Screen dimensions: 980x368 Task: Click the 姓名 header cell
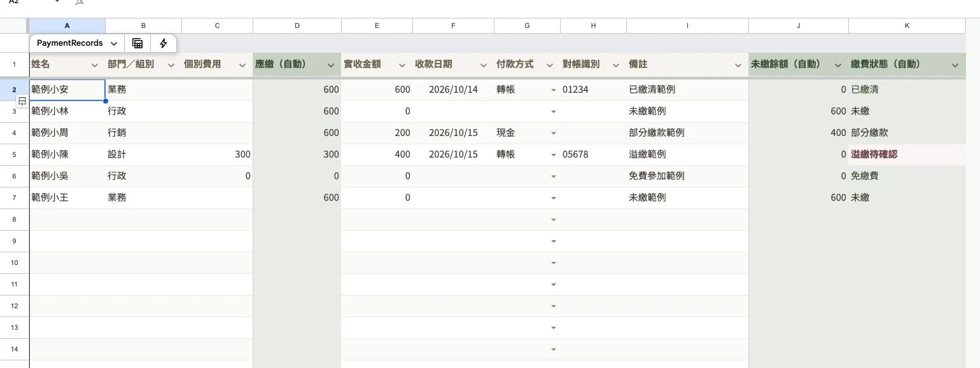point(67,65)
